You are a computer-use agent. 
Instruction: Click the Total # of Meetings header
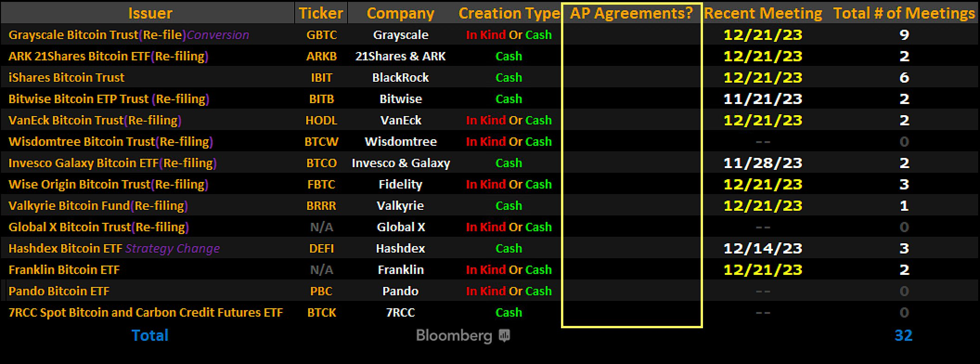coord(904,13)
